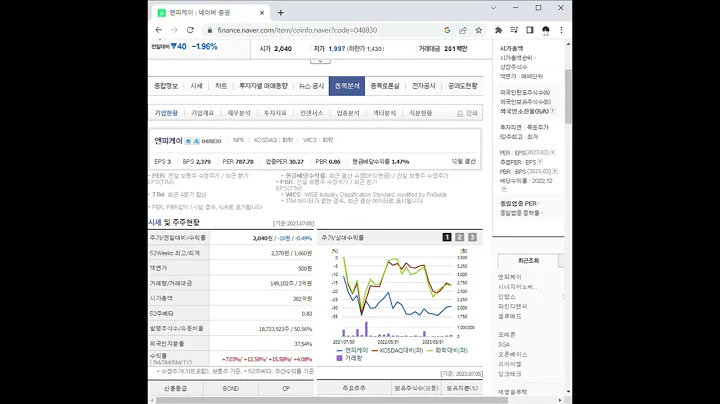Switch chart to view 3

[x=472, y=237]
